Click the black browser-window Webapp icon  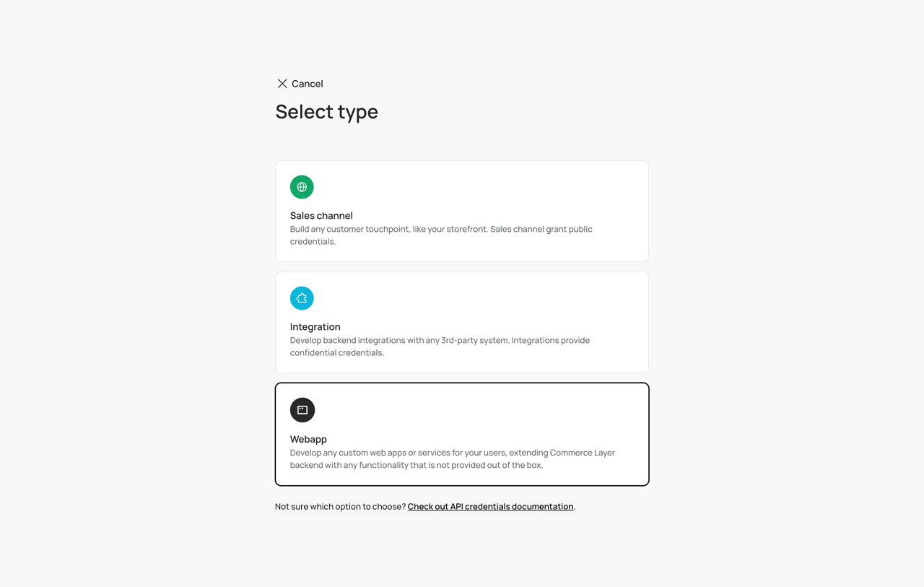(x=302, y=410)
